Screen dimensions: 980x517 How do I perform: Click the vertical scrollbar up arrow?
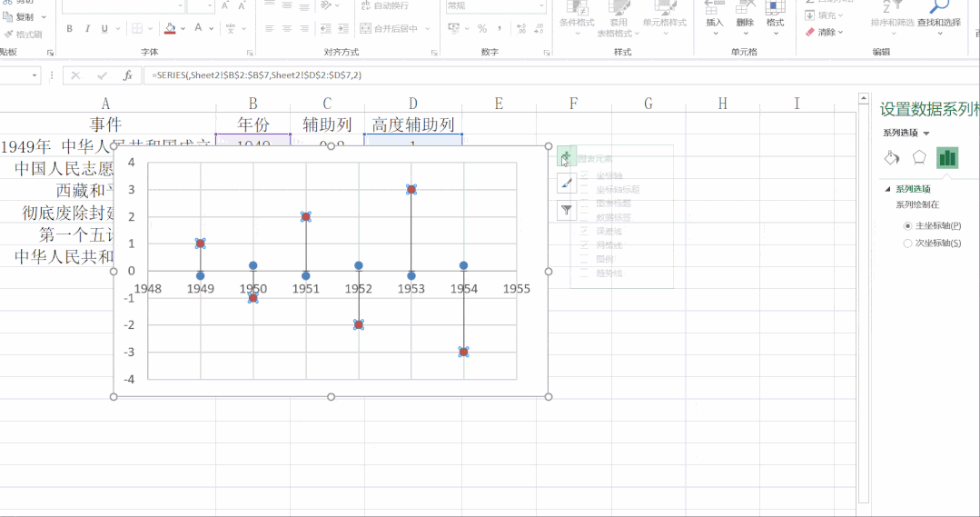[864, 98]
